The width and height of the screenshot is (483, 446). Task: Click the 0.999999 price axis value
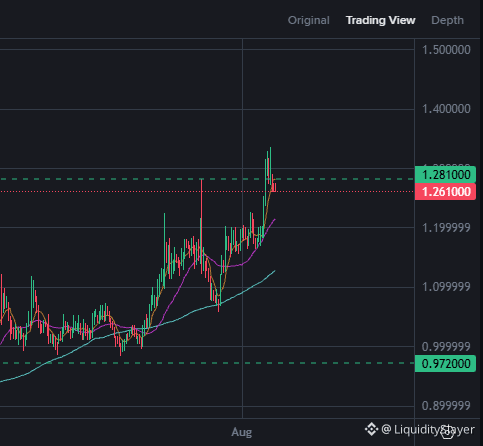coord(446,347)
